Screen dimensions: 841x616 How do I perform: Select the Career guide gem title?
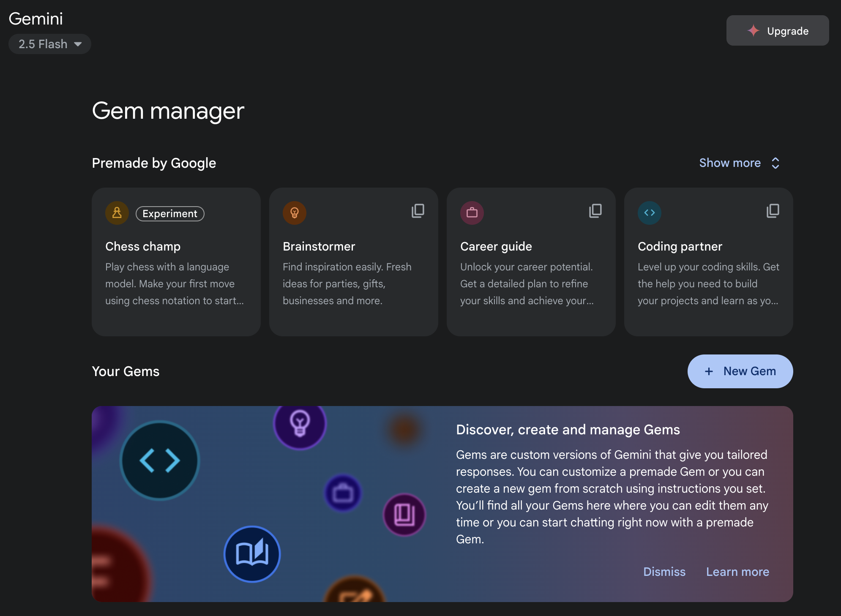click(496, 246)
